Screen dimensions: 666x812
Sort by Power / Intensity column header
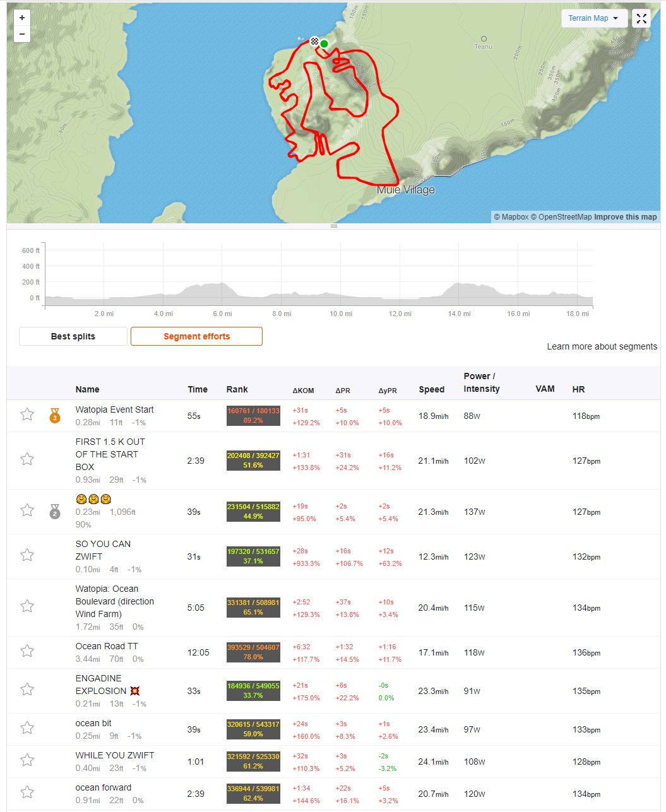[x=482, y=382]
